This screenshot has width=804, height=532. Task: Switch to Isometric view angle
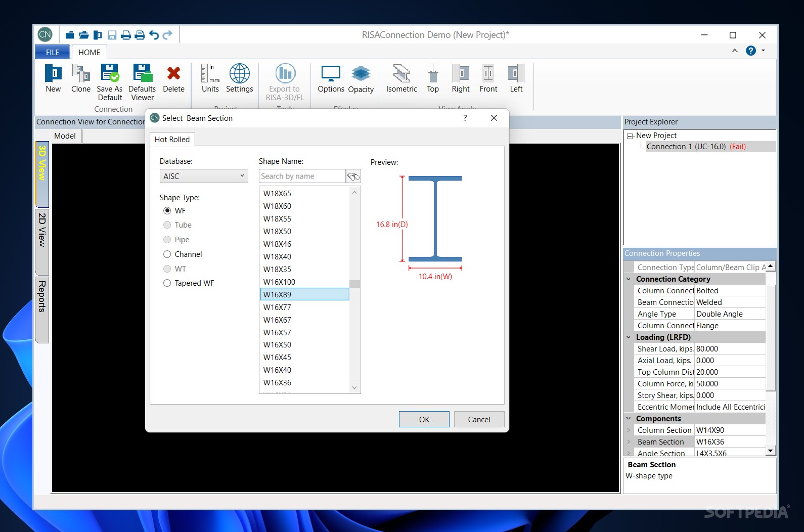click(x=401, y=74)
